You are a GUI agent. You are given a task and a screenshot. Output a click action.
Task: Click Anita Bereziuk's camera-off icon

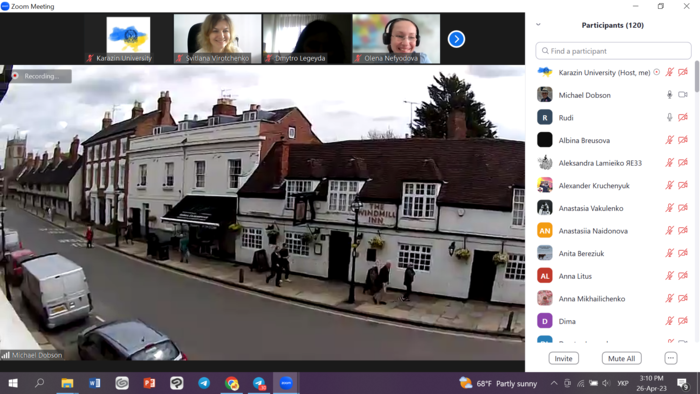click(683, 253)
